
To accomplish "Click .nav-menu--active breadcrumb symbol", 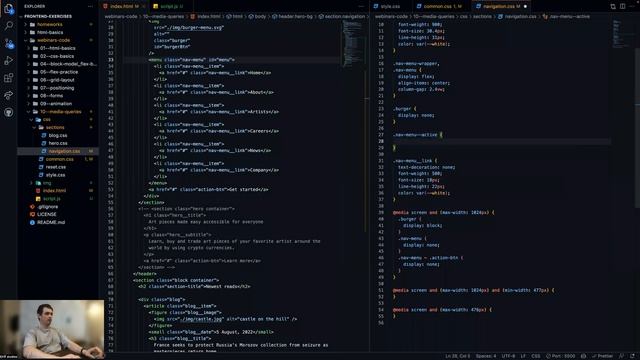I will pos(569,17).
